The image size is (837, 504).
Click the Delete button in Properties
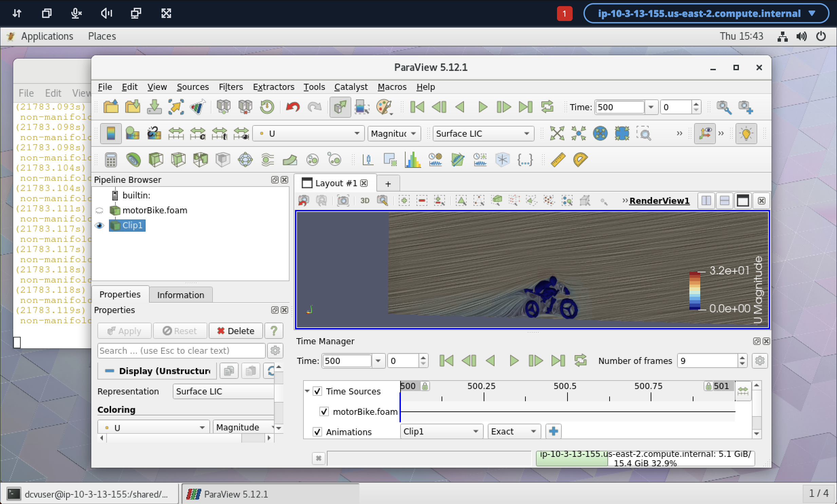click(x=236, y=331)
